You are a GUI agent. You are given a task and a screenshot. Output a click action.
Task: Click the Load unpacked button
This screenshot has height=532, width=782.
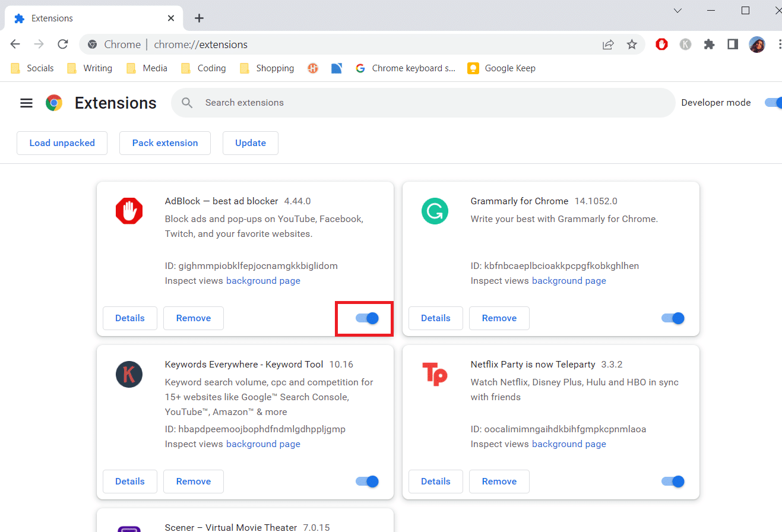click(x=62, y=143)
